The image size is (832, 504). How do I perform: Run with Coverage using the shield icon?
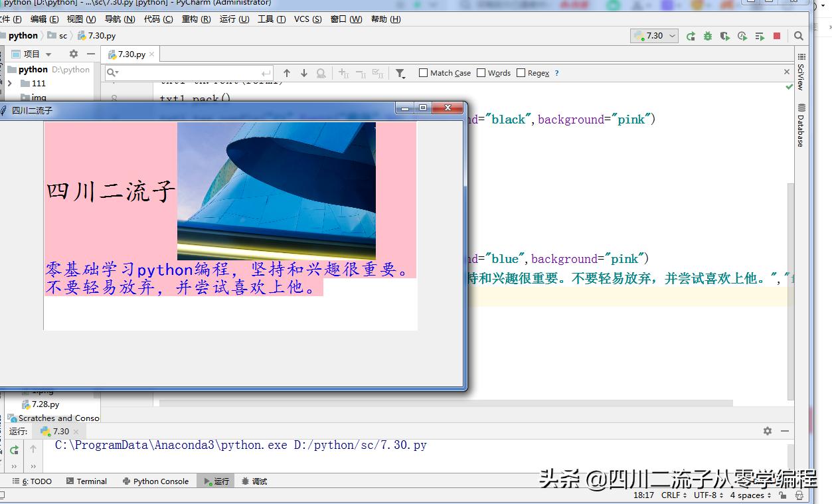(725, 36)
